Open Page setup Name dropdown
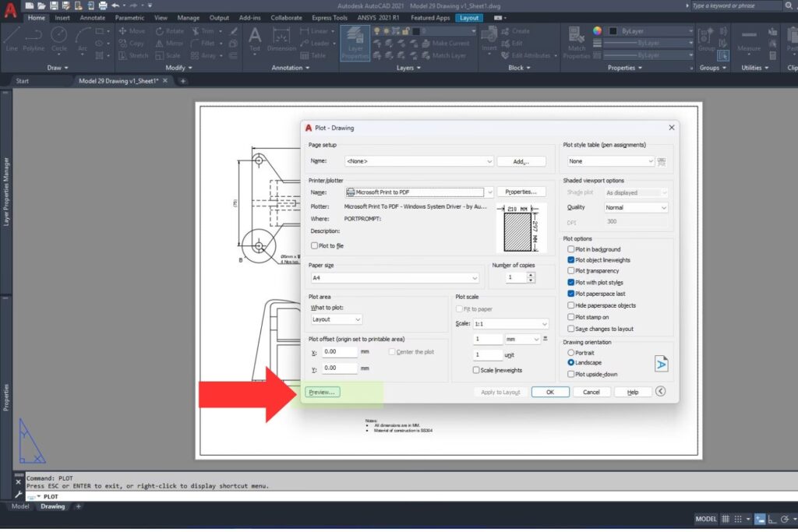The image size is (798, 532). point(418,161)
